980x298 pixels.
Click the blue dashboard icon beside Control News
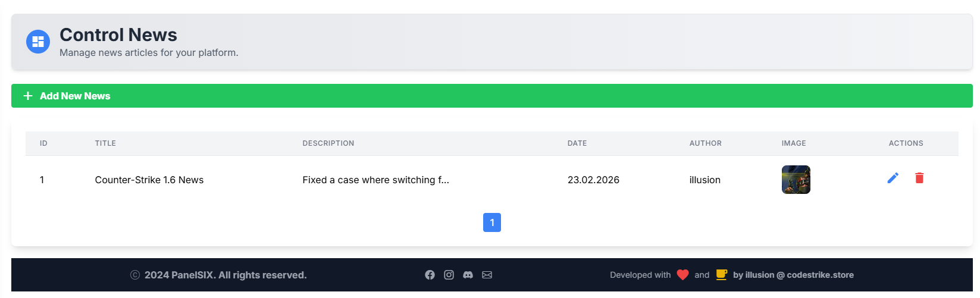point(38,42)
